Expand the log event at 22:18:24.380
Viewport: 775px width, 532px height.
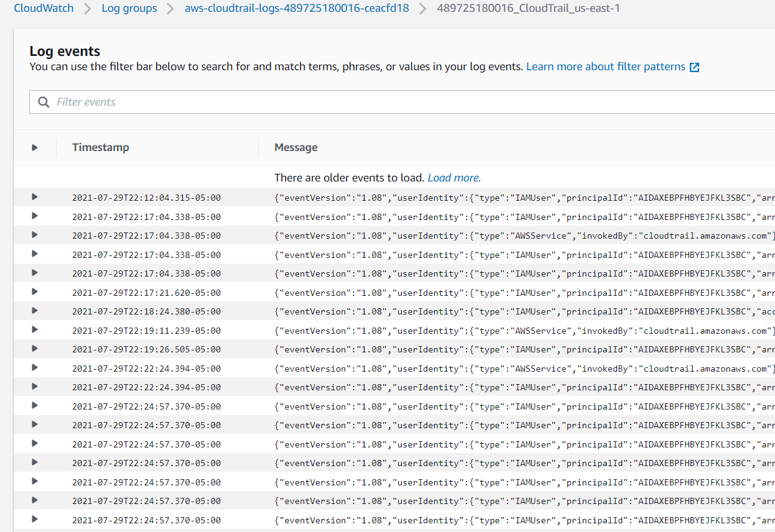click(35, 311)
